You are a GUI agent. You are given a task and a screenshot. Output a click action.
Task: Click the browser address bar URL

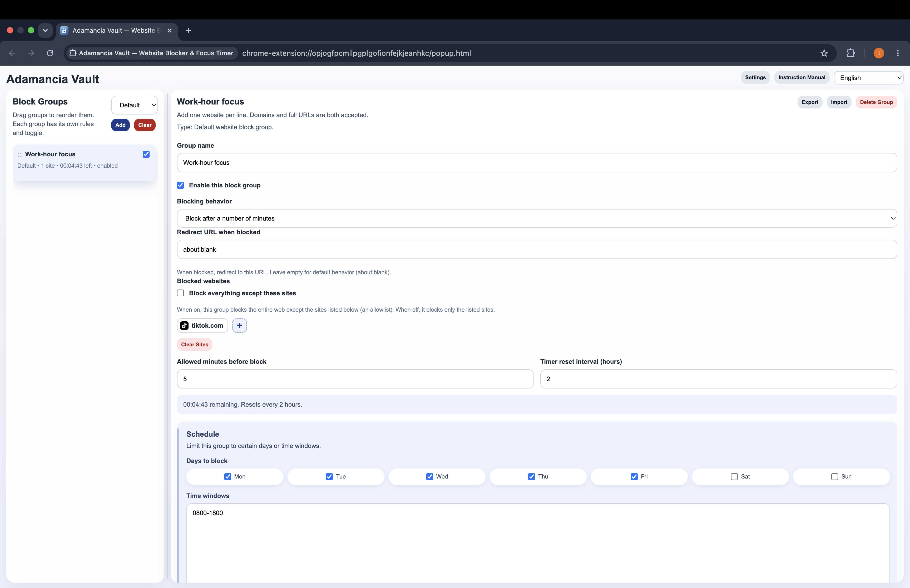coord(356,53)
